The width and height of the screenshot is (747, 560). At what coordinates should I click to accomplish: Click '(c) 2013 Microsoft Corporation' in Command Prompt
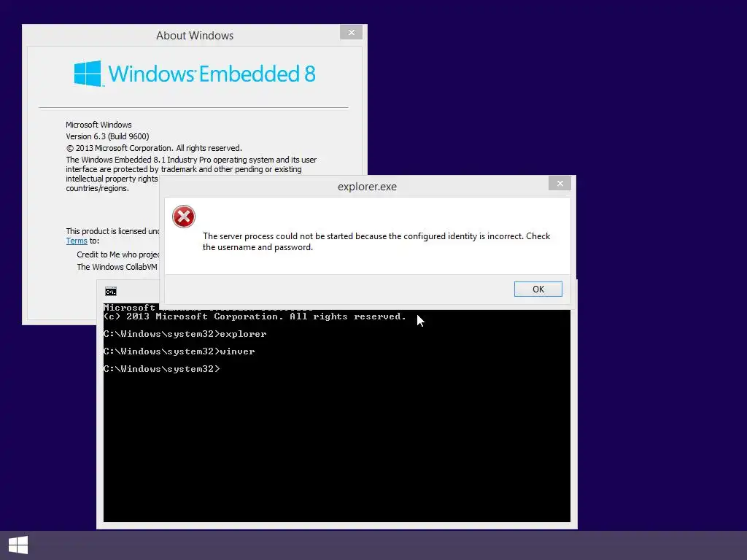[255, 316]
